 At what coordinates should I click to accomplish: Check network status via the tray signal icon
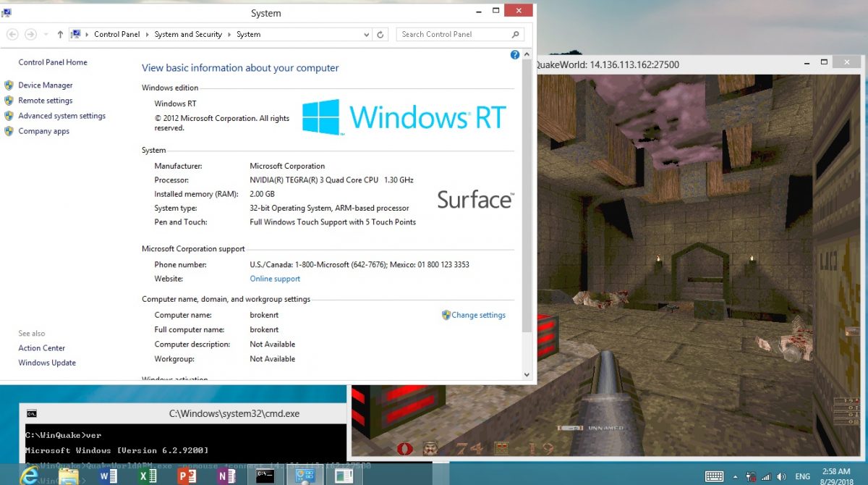pyautogui.click(x=767, y=476)
